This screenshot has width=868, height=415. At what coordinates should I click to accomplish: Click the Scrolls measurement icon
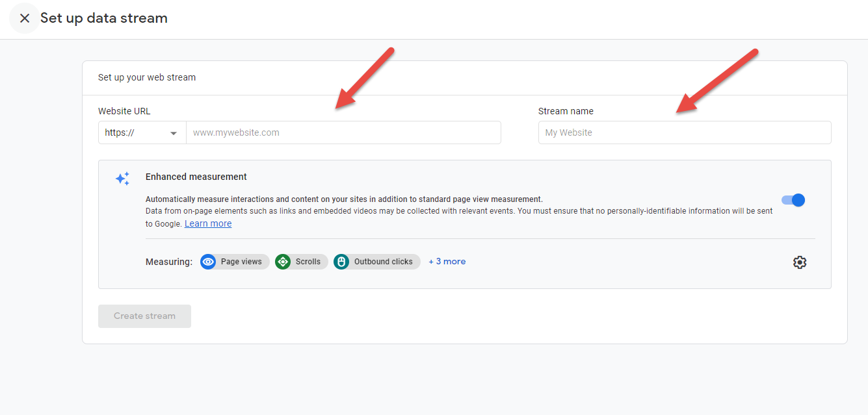point(283,262)
